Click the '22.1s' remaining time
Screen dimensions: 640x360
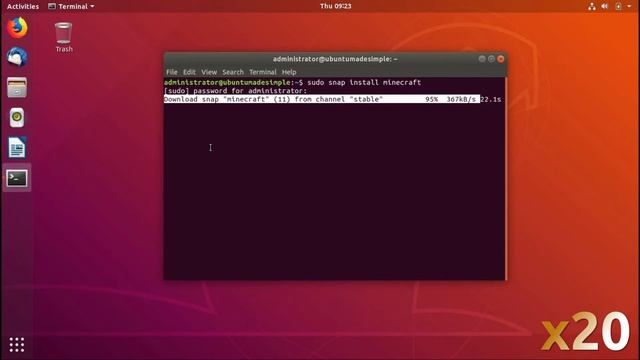(x=491, y=99)
